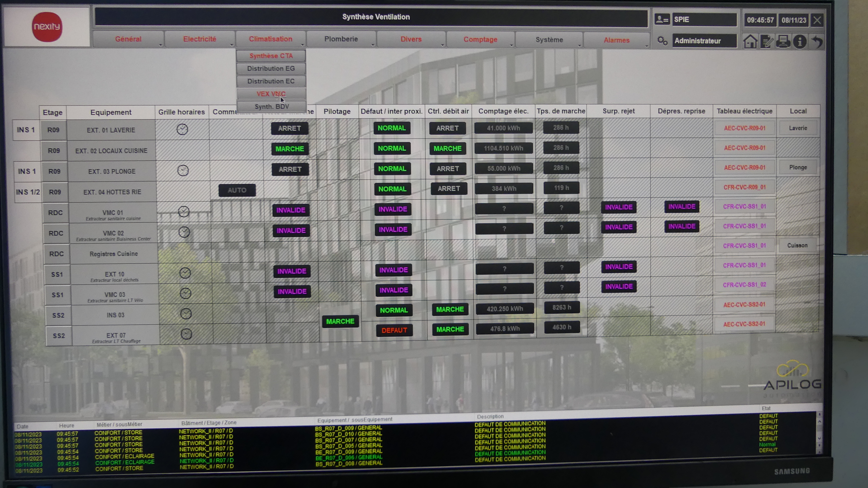
Task: Open the schedule clock for VMC 01
Action: (x=184, y=212)
